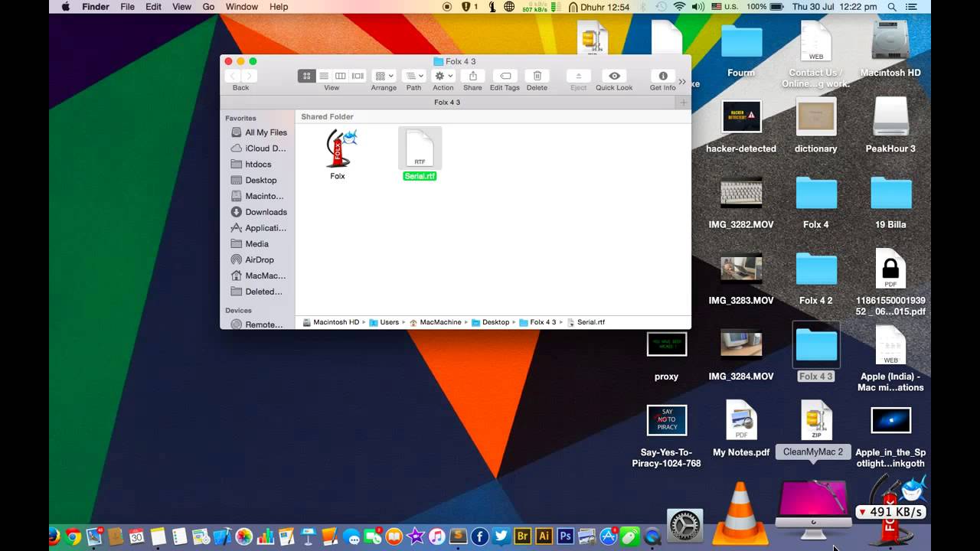Click the Delete trash toolbar icon

click(x=537, y=76)
